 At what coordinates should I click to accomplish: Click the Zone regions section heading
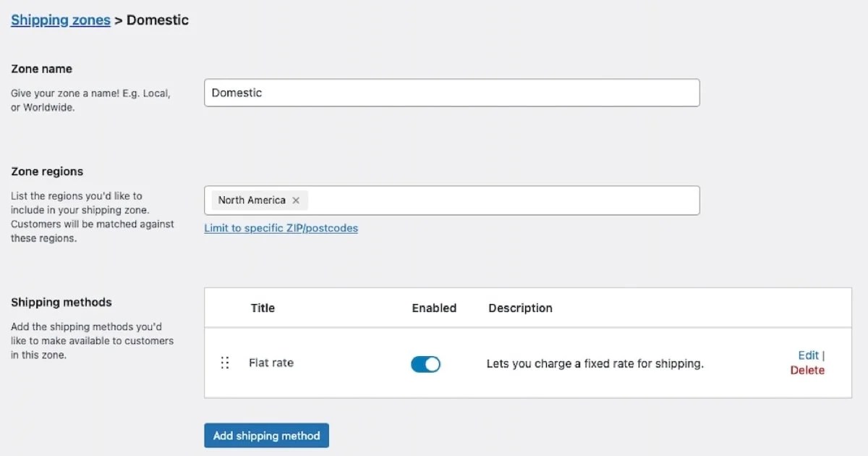47,172
